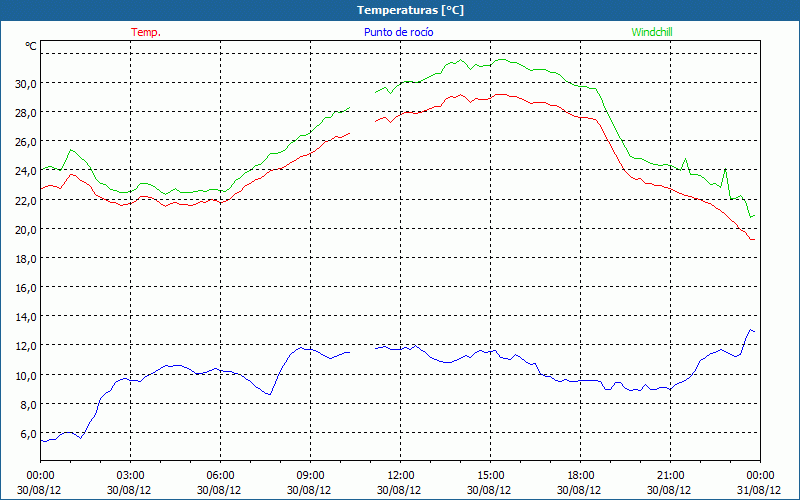This screenshot has height=500, width=800.
Task: Click the windchill peak near 15:00
Action: (x=502, y=59)
